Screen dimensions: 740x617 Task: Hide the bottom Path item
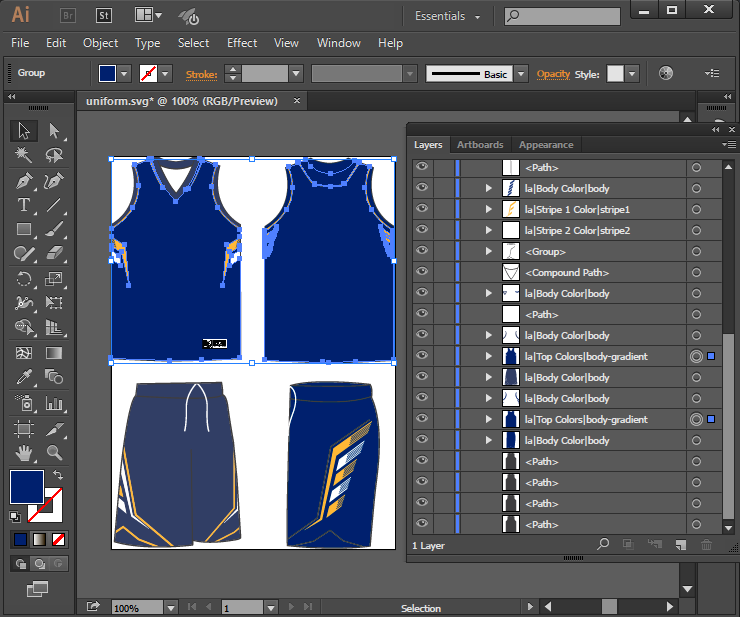(422, 523)
